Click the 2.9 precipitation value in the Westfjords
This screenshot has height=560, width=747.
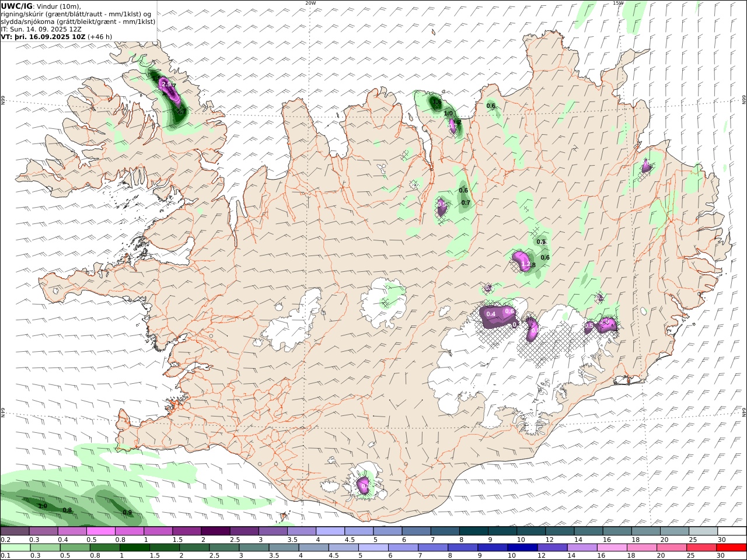[166, 85]
